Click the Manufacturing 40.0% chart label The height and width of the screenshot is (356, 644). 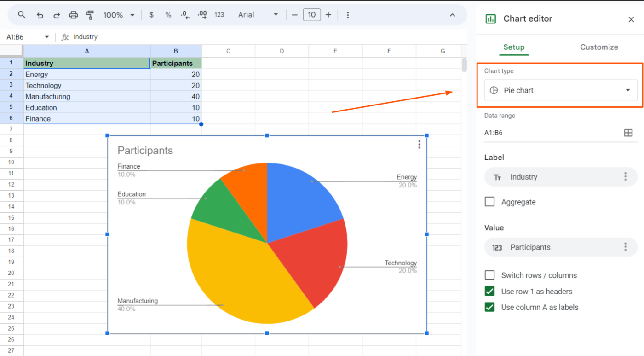(x=138, y=305)
